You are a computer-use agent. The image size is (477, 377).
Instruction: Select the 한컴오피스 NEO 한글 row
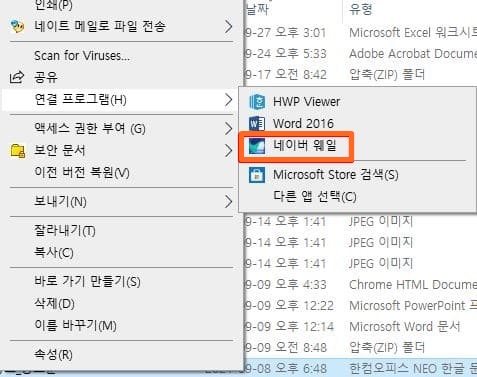point(413,368)
